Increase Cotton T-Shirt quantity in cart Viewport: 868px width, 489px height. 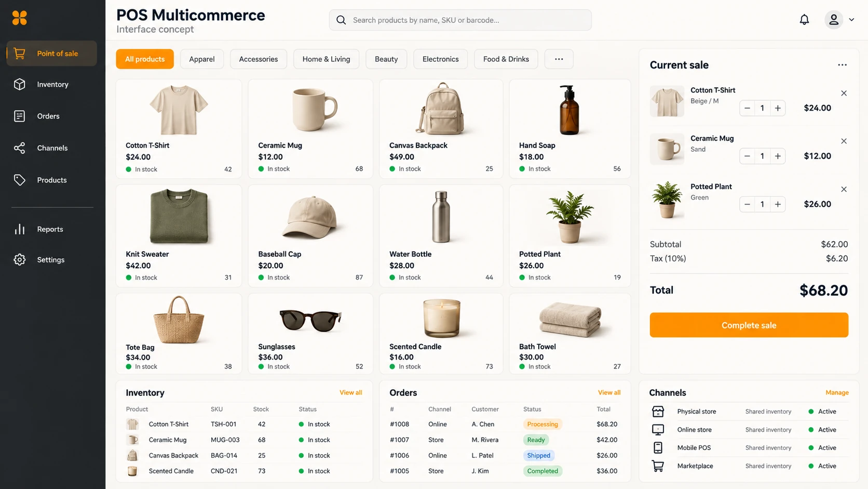(778, 108)
